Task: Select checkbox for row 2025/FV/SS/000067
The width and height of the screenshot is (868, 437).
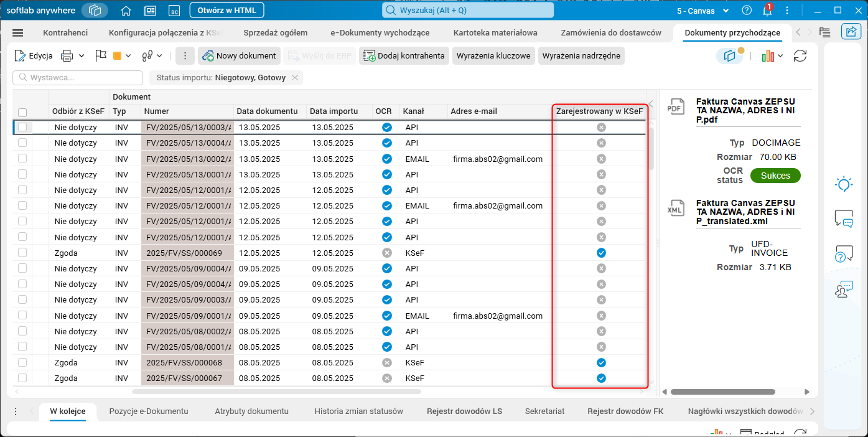Action: click(x=22, y=378)
